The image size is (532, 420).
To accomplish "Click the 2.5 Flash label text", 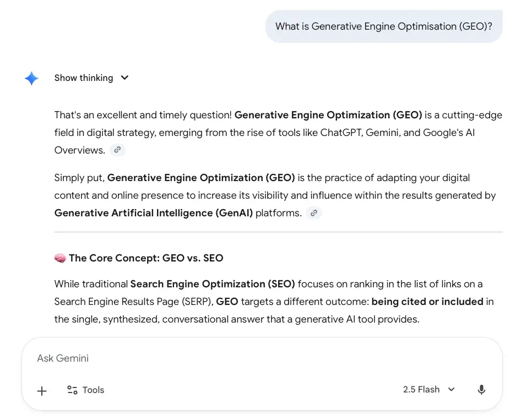I will (421, 390).
